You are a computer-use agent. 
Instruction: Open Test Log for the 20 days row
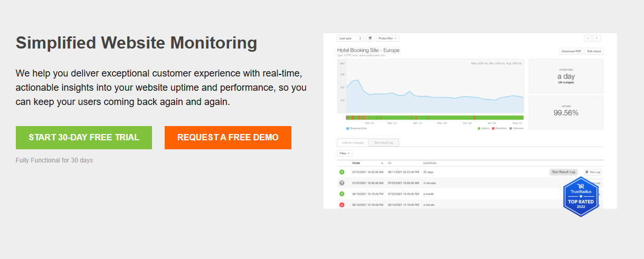tap(593, 172)
